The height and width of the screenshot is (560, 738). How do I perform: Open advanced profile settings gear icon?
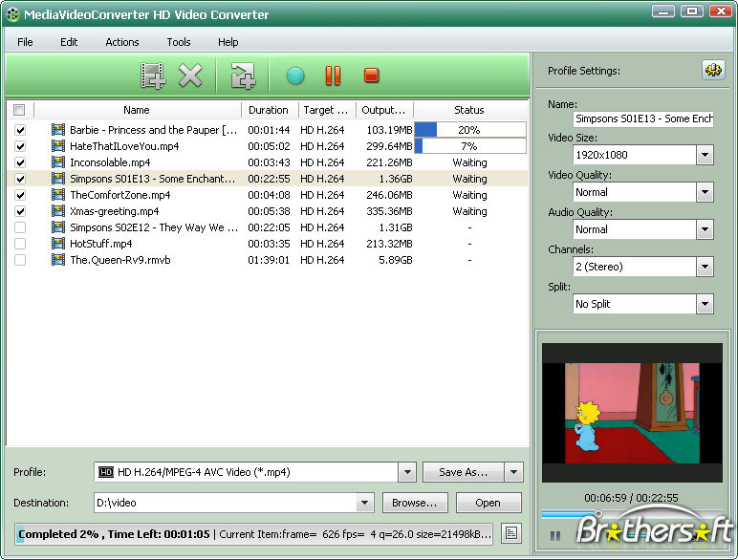[712, 71]
